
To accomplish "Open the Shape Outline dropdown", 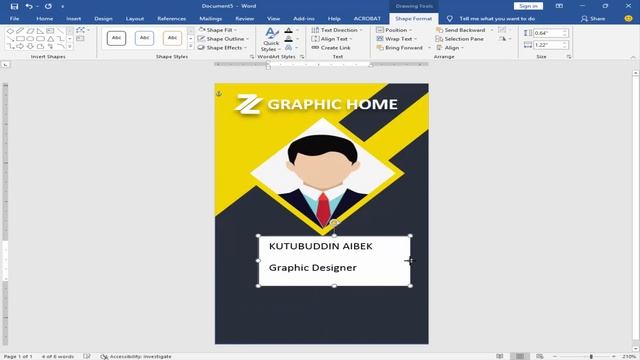I will (223, 39).
